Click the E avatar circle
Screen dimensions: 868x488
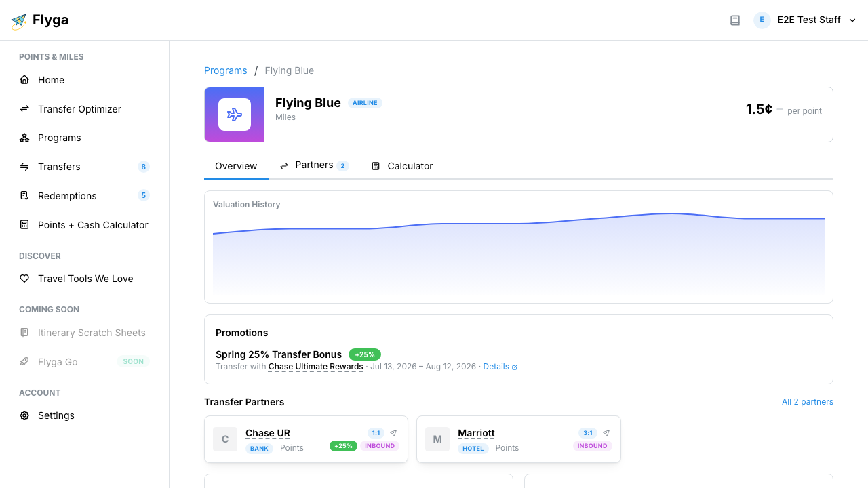[762, 20]
